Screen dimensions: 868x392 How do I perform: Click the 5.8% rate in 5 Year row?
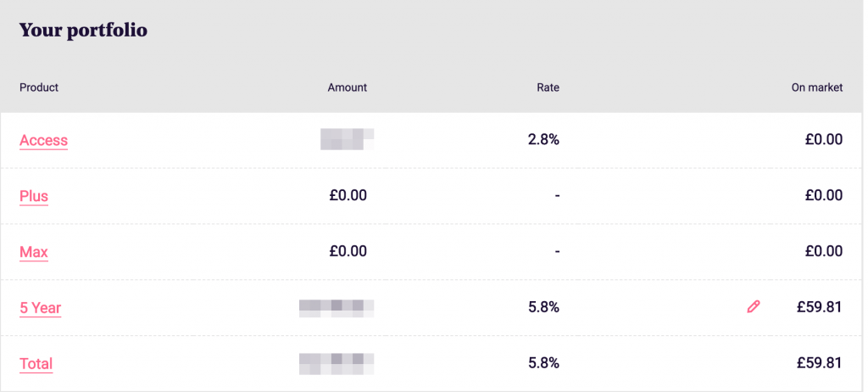543,307
